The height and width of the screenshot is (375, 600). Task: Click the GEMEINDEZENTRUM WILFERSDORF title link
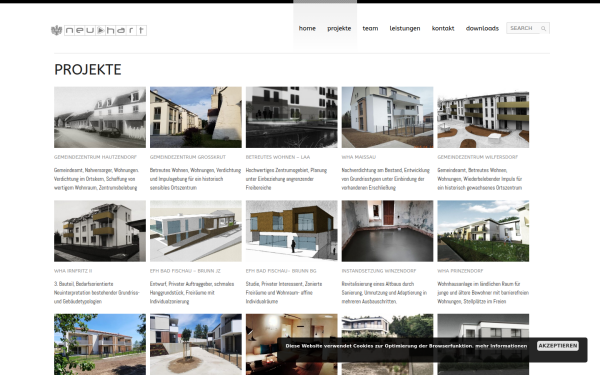478,157
